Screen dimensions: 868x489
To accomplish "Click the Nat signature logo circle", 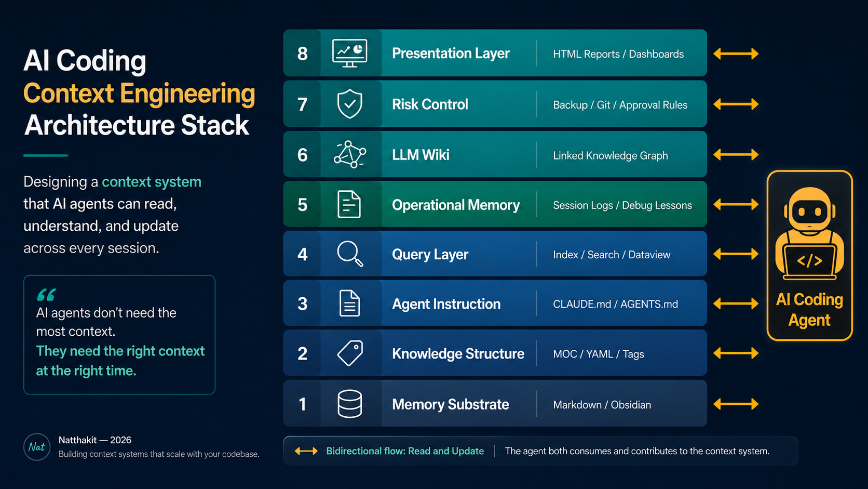I will point(37,447).
